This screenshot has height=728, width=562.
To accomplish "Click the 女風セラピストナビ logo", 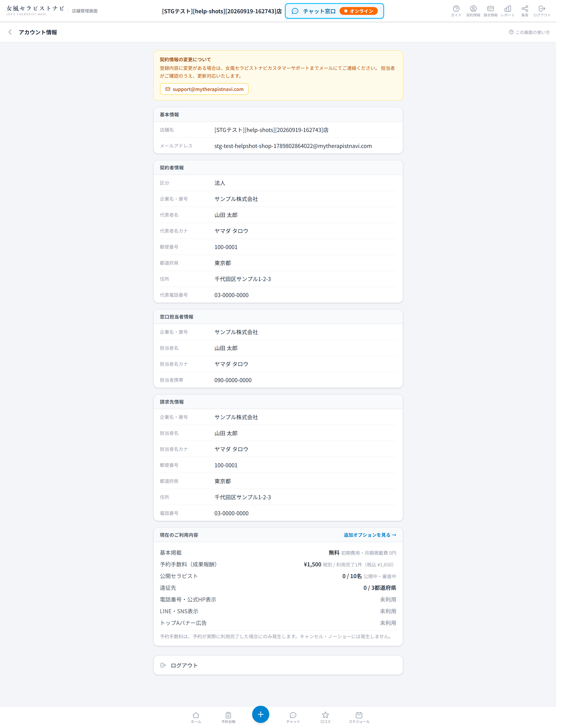I will 35,10.
